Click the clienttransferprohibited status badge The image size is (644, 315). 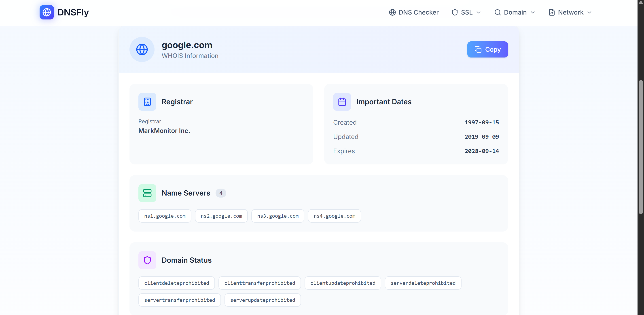[x=259, y=283]
